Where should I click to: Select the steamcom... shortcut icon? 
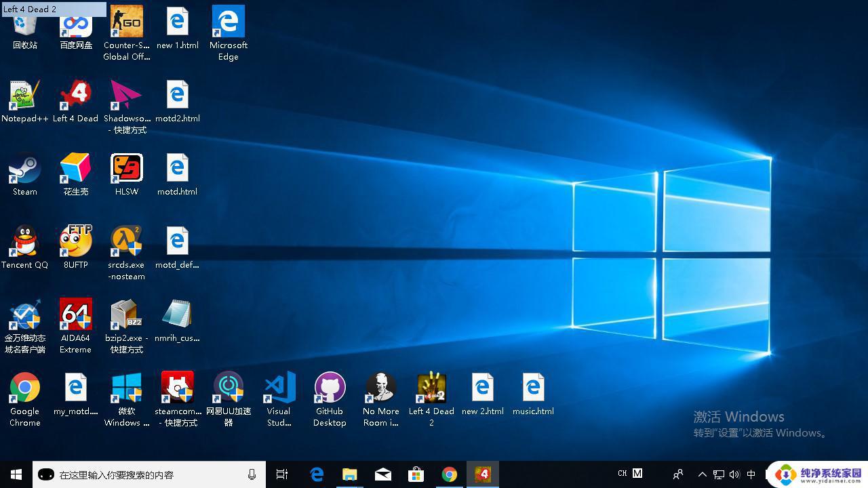pyautogui.click(x=178, y=399)
